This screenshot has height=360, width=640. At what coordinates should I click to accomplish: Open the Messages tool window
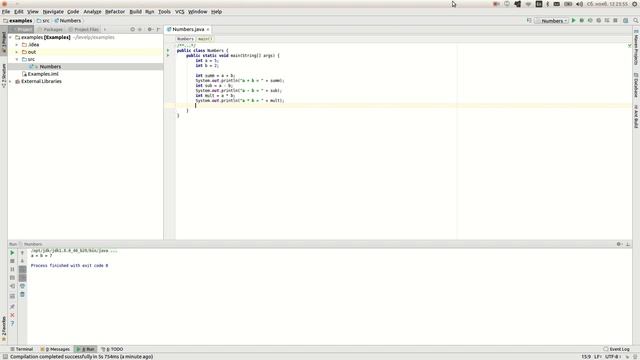click(x=55, y=349)
